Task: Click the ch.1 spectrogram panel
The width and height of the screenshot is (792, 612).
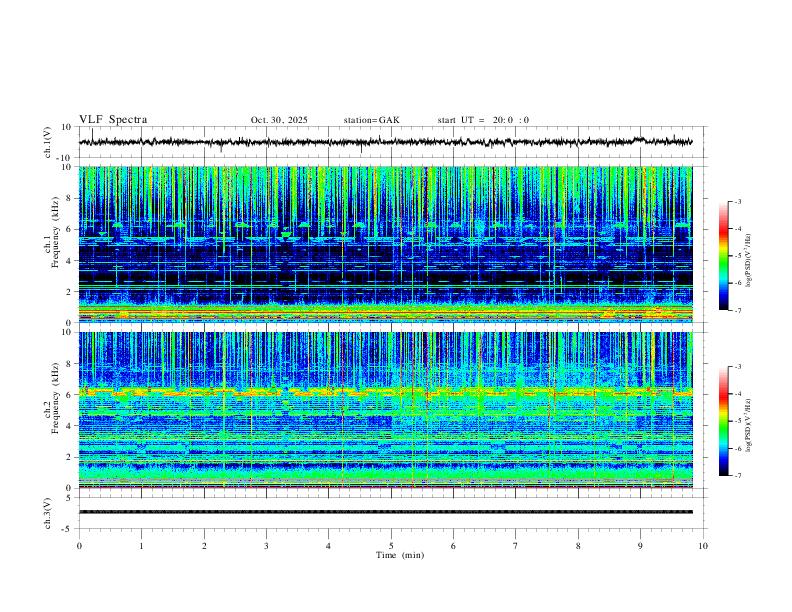Action: [x=386, y=244]
